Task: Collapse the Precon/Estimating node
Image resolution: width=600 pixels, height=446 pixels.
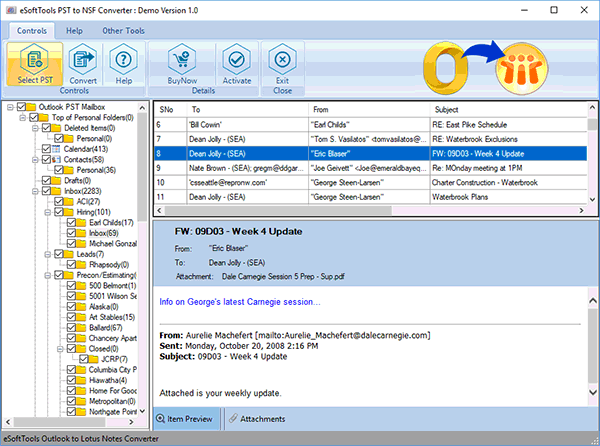Action: pos(48,275)
